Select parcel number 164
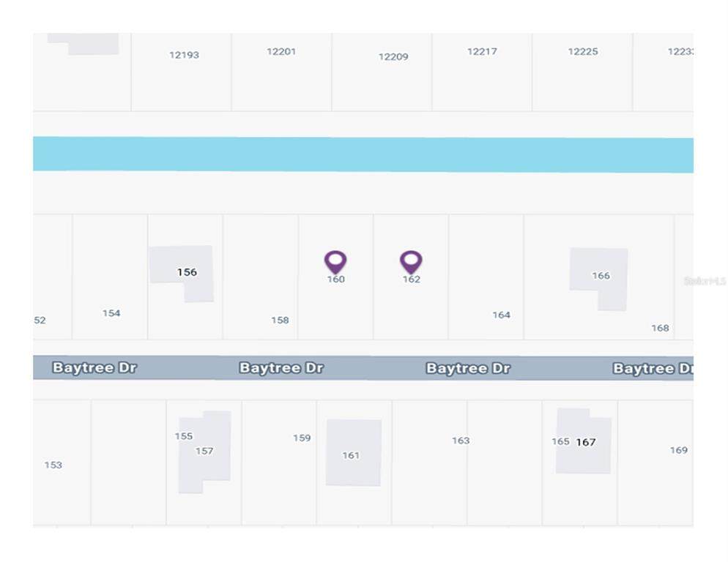The height and width of the screenshot is (562, 728). point(501,315)
